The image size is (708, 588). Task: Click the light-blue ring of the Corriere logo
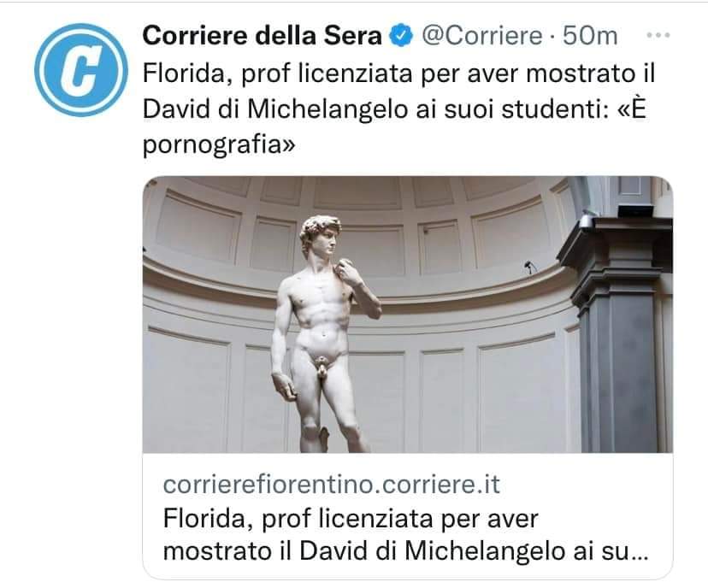[44, 70]
